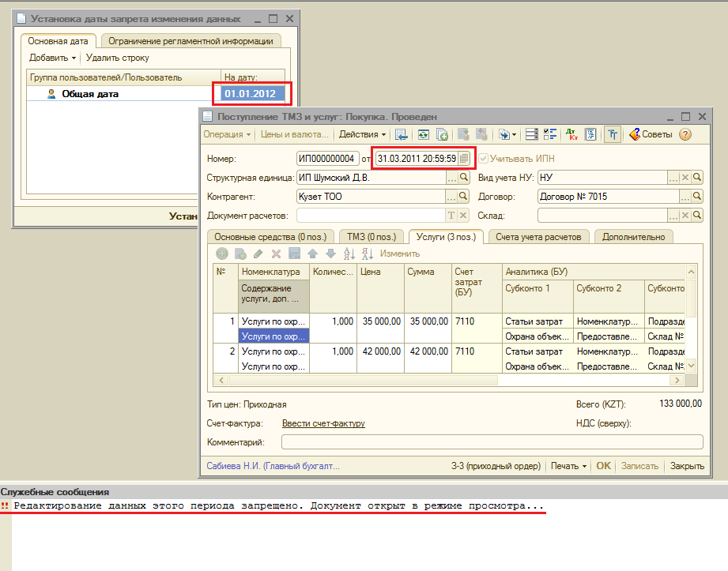This screenshot has height=571, width=728.
Task: Switch to the Счета учета расчетов tab
Action: (538, 236)
